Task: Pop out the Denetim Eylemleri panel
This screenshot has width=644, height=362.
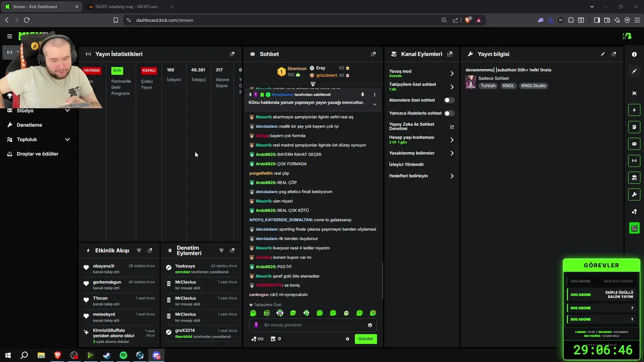Action: (x=232, y=250)
